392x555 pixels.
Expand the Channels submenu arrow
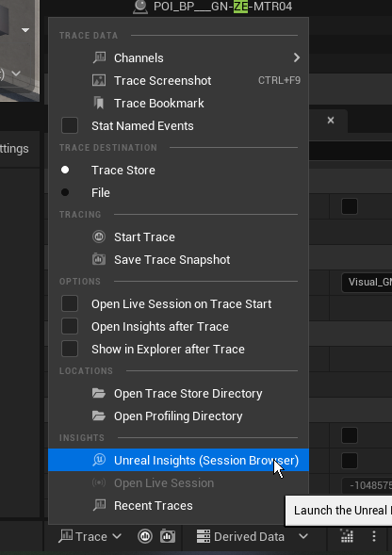[x=297, y=57]
